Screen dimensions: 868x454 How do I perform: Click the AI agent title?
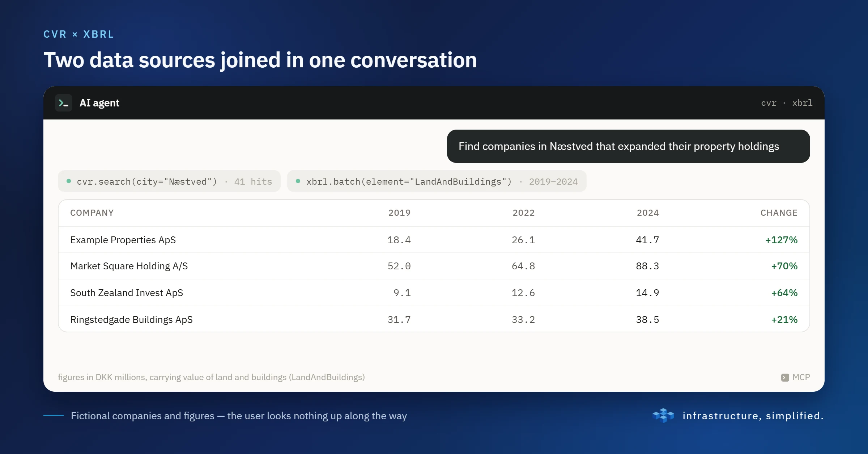(99, 103)
